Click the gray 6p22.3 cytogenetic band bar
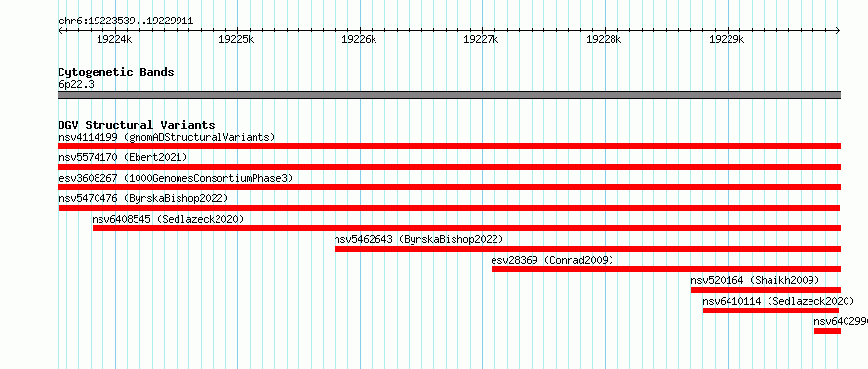The image size is (868, 369). pyautogui.click(x=449, y=95)
